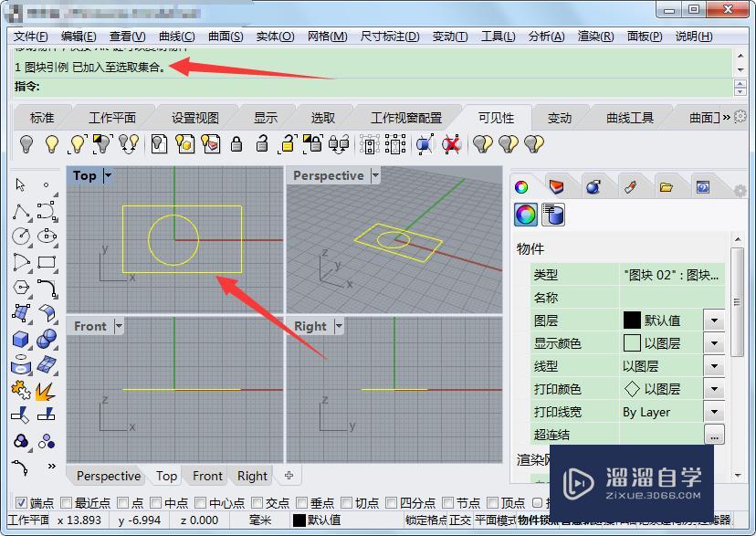Screen dimensions: 756x536
Task: Enable the 交点 osnap checkbox
Action: pos(257,503)
